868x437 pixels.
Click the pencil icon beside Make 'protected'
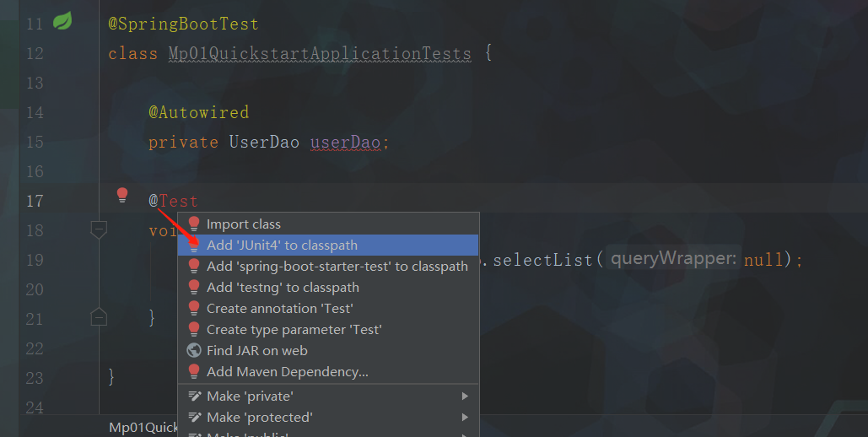tap(194, 418)
